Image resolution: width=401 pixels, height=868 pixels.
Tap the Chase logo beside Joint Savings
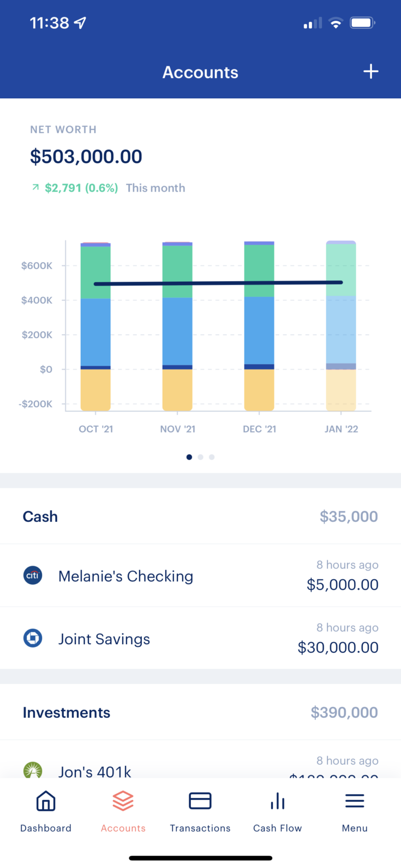click(x=33, y=638)
